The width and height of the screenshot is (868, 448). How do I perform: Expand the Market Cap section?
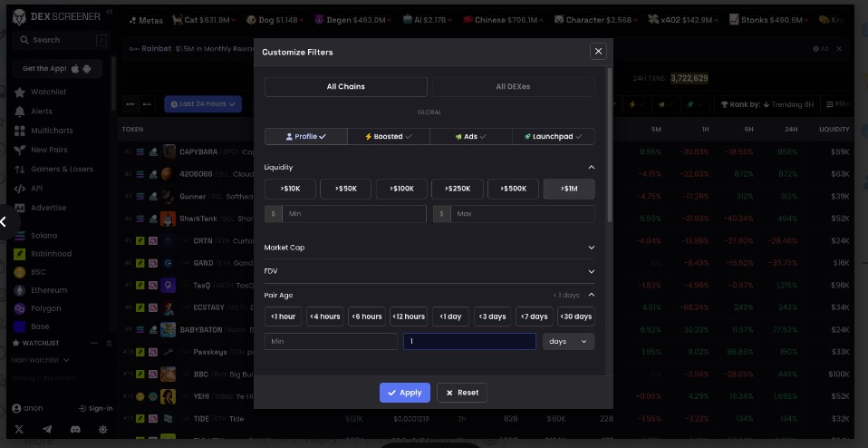click(x=429, y=248)
